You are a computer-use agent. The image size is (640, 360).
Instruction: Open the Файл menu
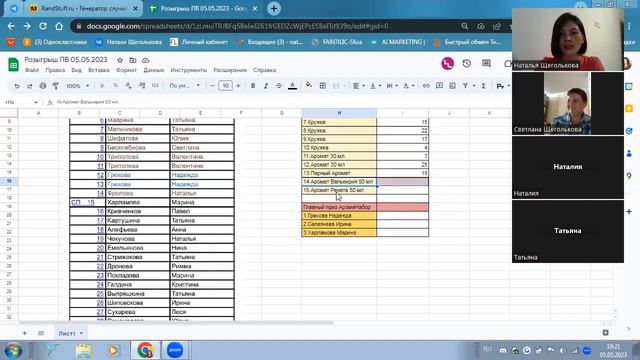(x=32, y=70)
